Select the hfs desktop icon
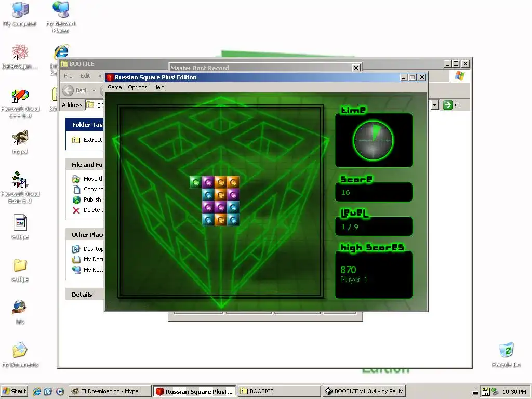Screen dimensions: 532x399 (x=20, y=312)
